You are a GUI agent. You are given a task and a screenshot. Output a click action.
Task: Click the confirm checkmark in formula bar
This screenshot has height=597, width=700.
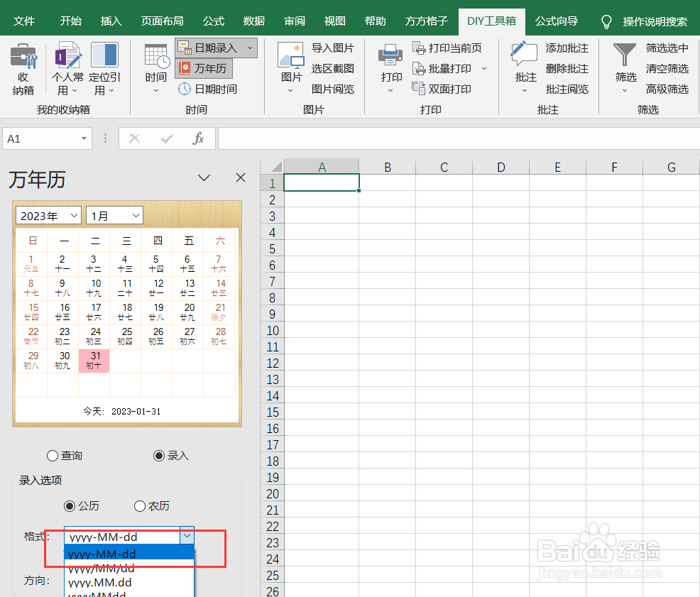click(167, 139)
